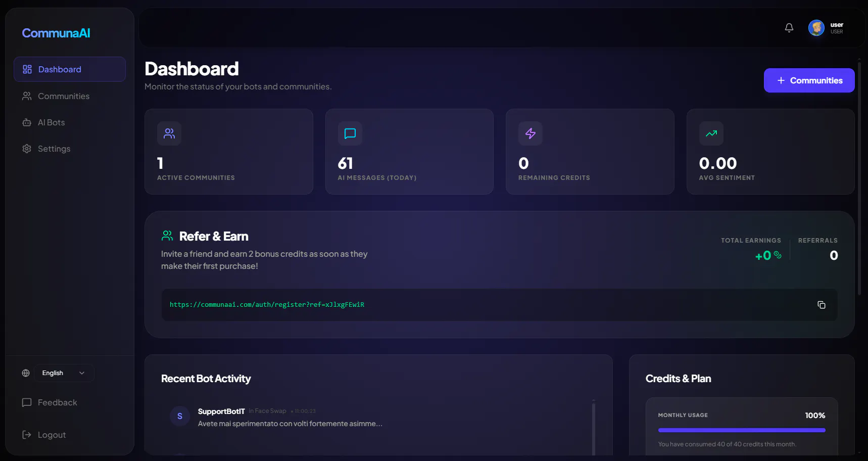Click the Dashboard page heading
This screenshot has width=868, height=461.
[x=191, y=69]
